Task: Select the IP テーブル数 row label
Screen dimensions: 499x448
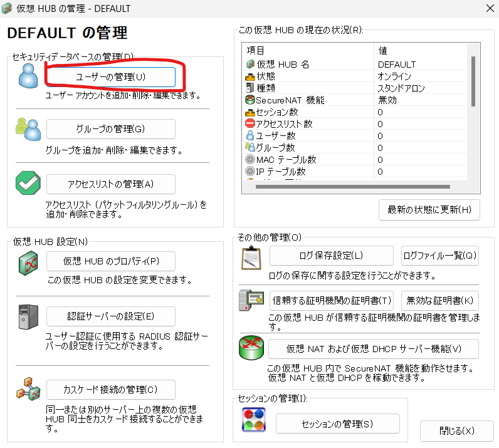Action: (x=281, y=172)
